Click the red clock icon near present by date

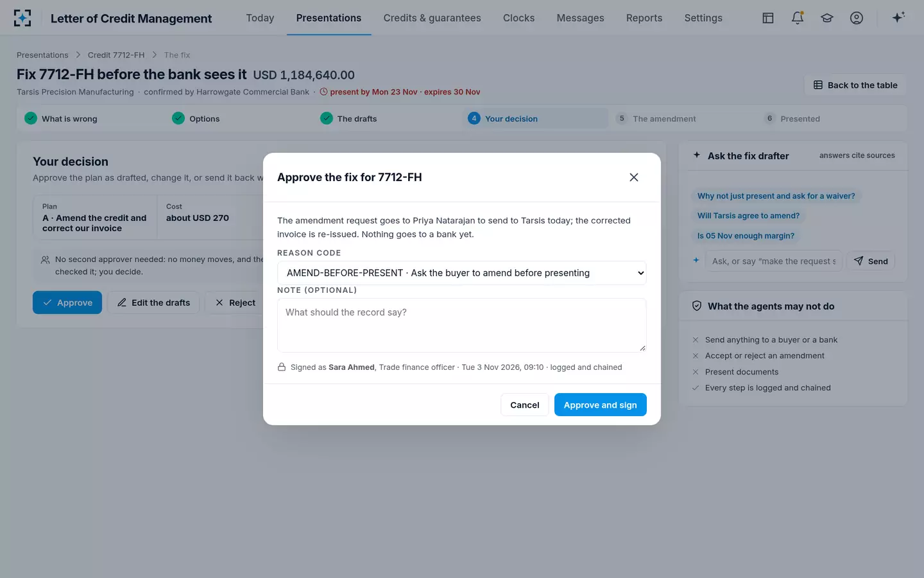tap(324, 92)
